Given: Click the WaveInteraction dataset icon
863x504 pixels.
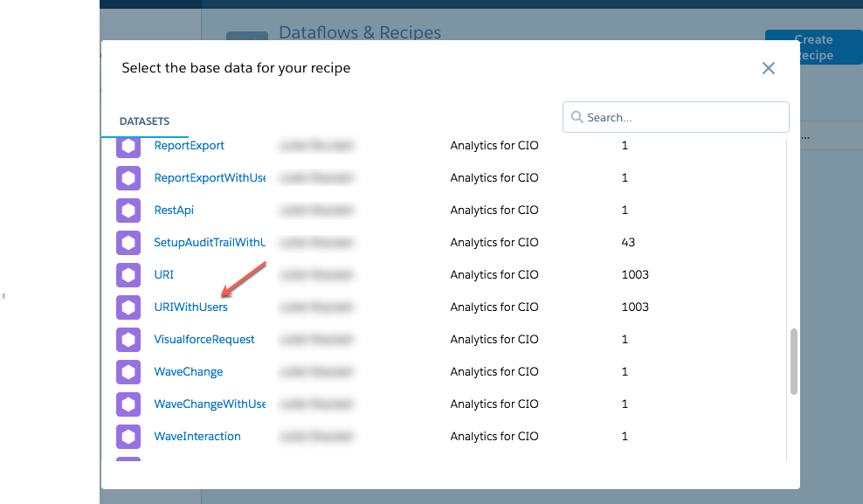Looking at the screenshot, I should [128, 437].
